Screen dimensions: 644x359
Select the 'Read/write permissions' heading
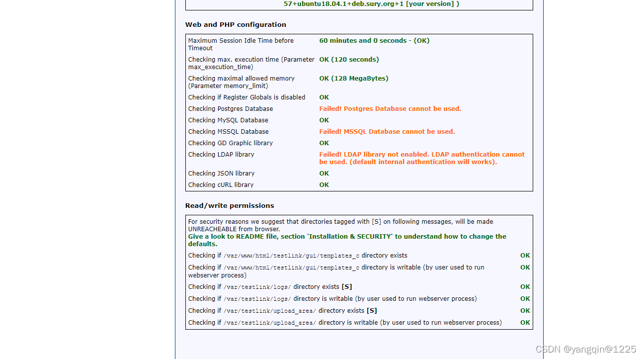(230, 205)
